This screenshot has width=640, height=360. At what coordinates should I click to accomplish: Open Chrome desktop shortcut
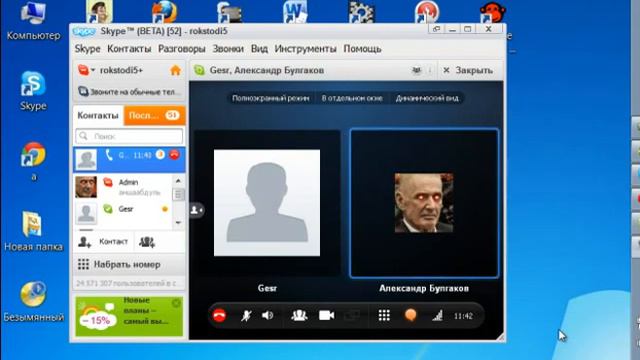point(33,160)
